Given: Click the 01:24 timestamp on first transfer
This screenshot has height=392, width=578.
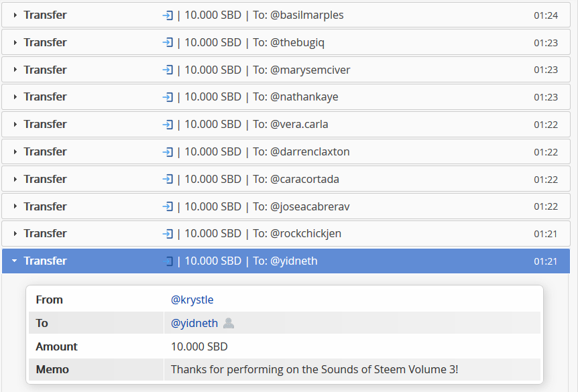Looking at the screenshot, I should pos(546,15).
